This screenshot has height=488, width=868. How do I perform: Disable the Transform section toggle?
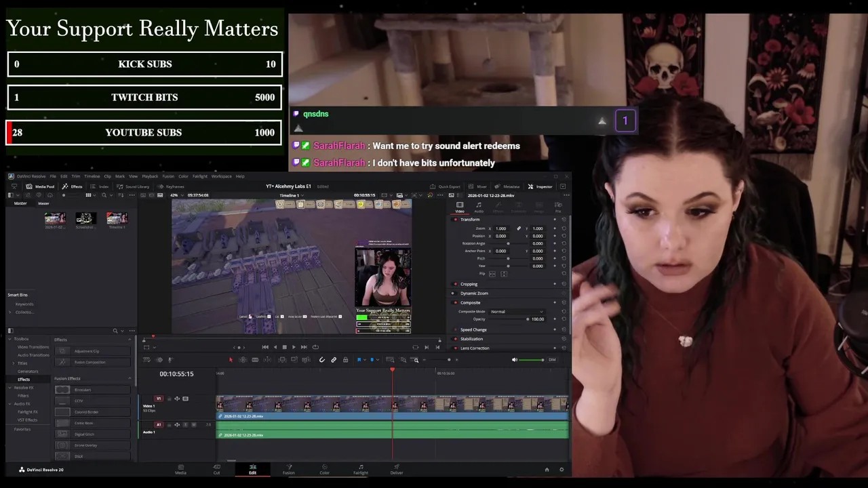point(454,220)
